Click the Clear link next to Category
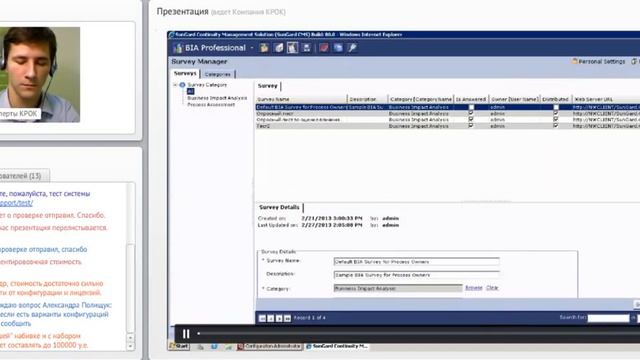The width and height of the screenshot is (640, 360). click(492, 288)
